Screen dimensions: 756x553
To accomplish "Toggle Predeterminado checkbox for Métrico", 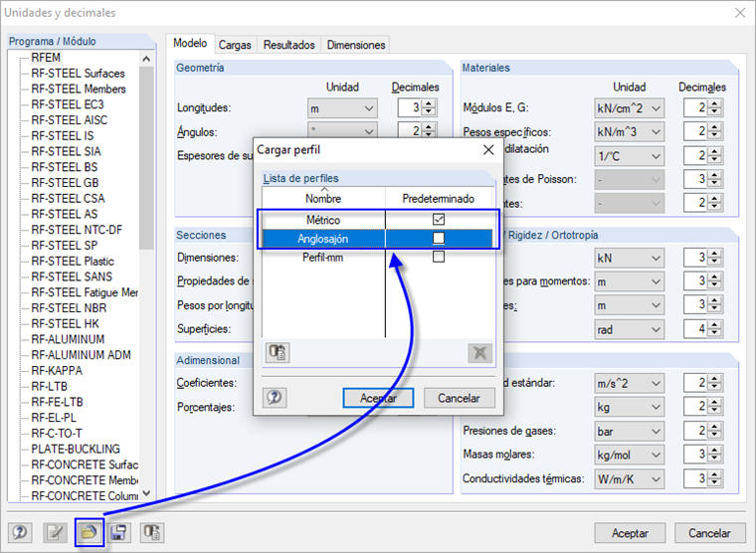I will click(x=439, y=220).
